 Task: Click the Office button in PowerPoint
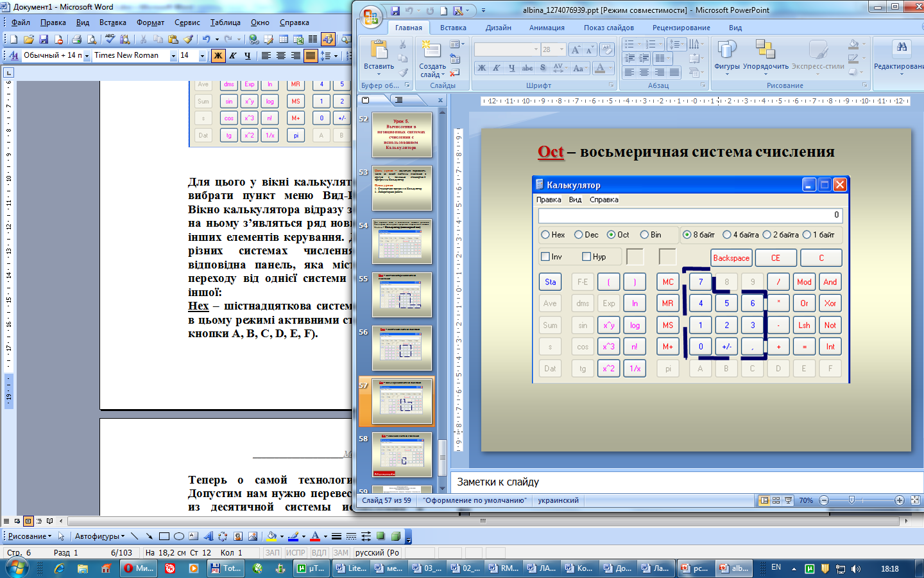coord(371,17)
